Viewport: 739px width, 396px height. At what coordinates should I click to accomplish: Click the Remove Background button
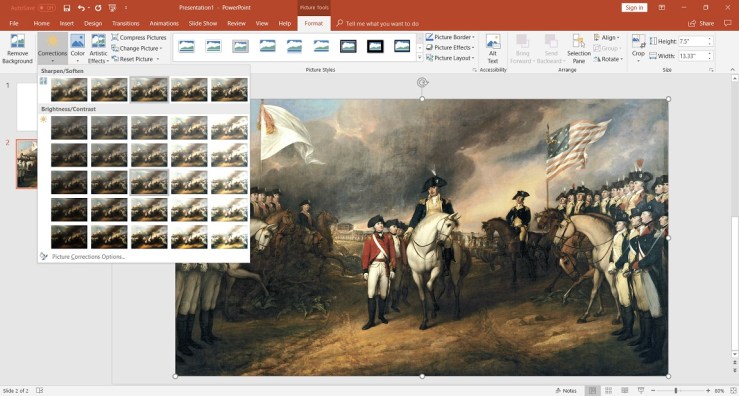pos(17,49)
